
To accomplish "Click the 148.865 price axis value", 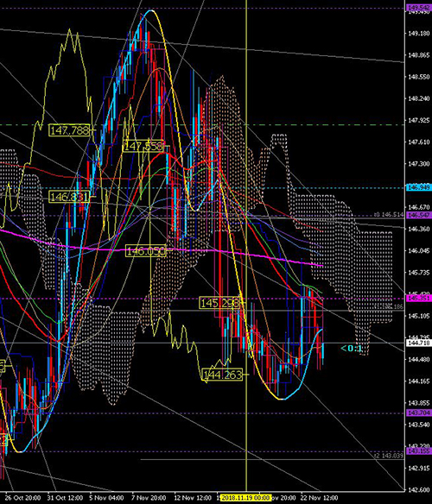I will click(x=419, y=55).
